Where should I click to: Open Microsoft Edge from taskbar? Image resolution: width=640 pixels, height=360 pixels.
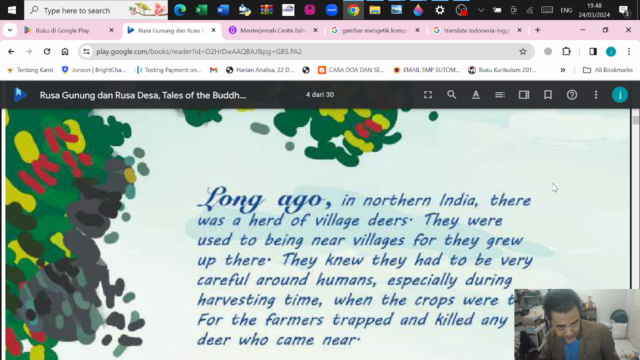pos(180,10)
